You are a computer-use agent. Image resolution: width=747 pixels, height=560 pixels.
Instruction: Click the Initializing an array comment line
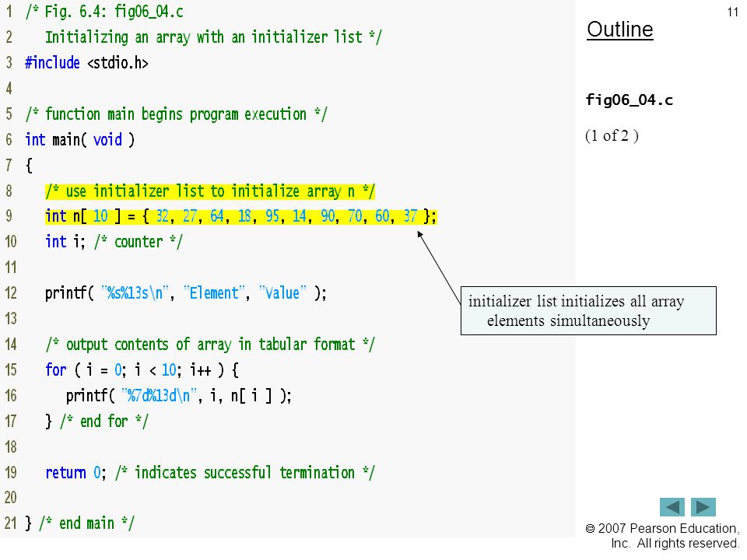coord(213,37)
